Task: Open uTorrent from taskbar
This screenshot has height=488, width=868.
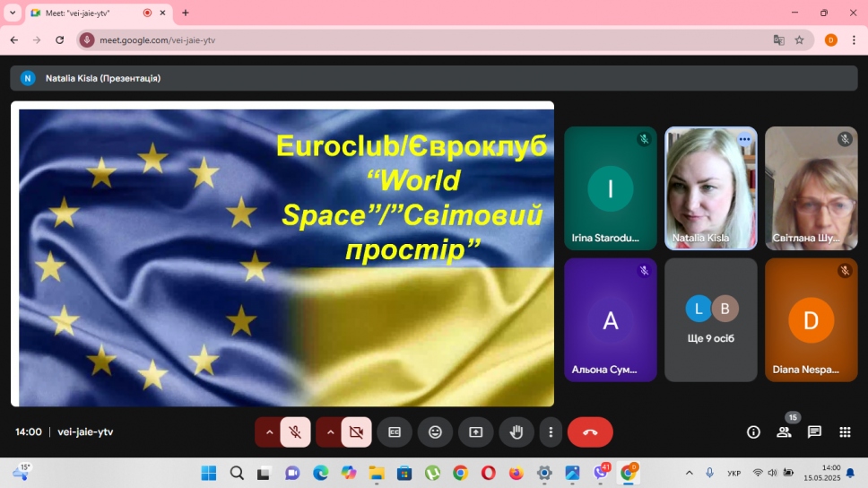Action: 432,473
